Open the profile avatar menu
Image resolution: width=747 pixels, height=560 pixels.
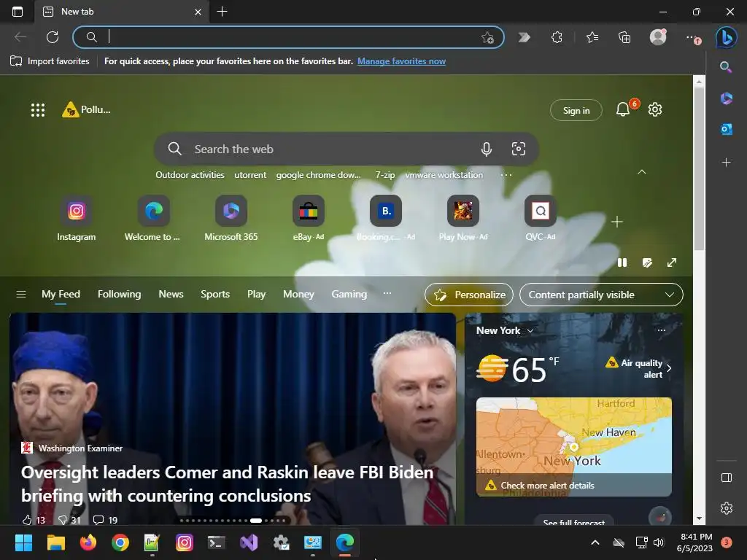tap(658, 36)
